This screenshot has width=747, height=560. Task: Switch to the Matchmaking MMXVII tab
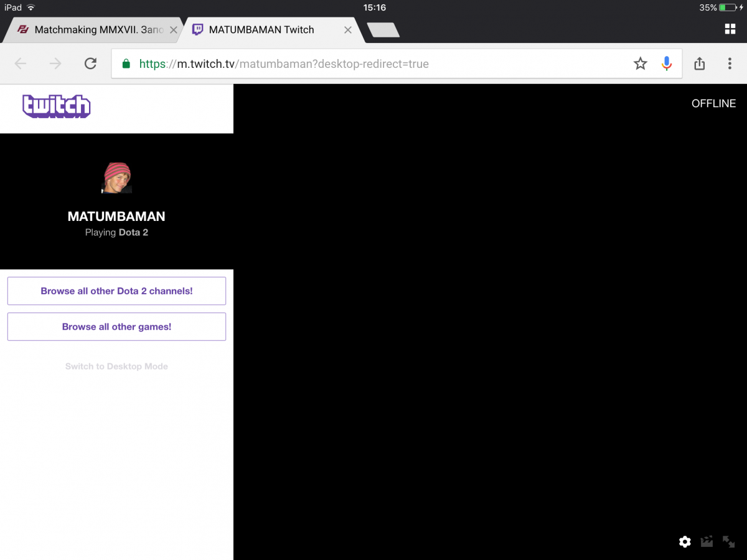pos(93,30)
